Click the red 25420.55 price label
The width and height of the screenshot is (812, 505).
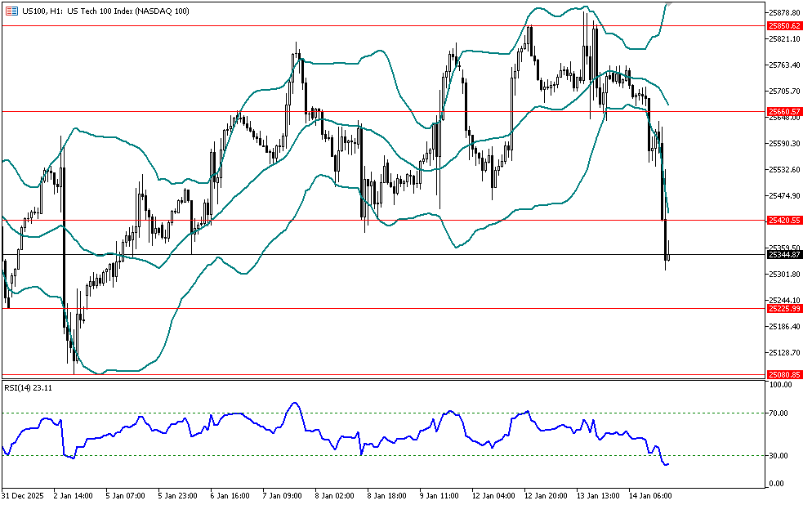(784, 221)
